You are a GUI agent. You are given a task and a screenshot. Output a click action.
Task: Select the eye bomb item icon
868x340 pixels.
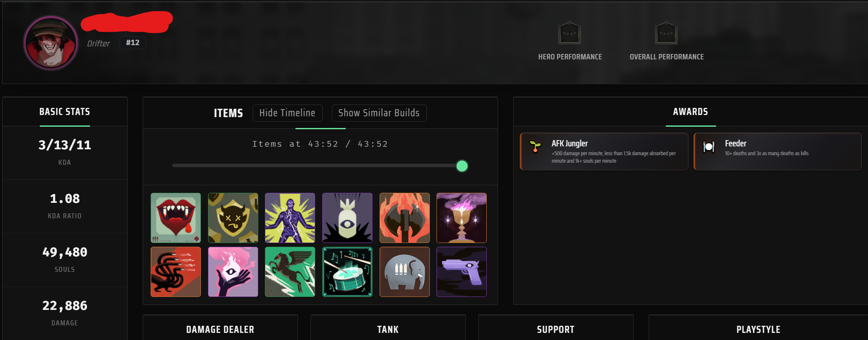coord(347,218)
